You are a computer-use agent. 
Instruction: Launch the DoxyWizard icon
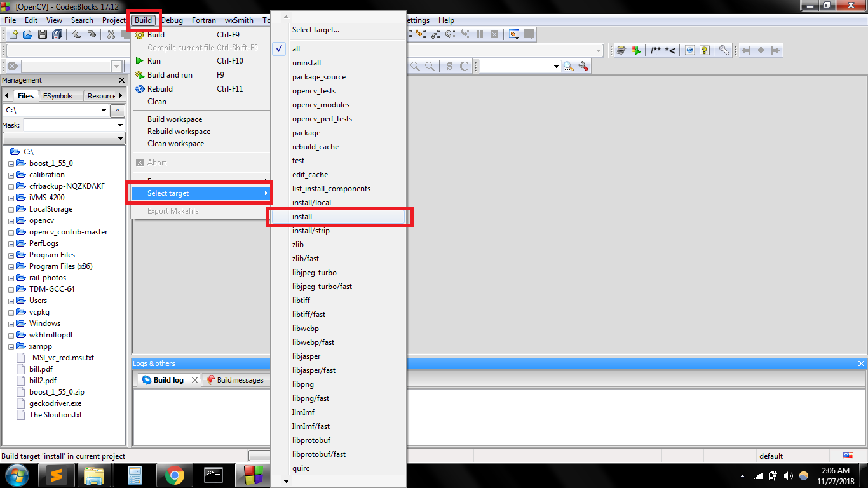(x=621, y=50)
